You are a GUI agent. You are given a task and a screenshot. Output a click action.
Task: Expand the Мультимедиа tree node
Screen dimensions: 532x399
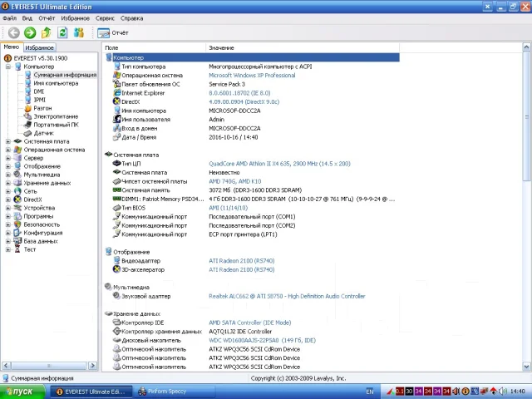8,175
